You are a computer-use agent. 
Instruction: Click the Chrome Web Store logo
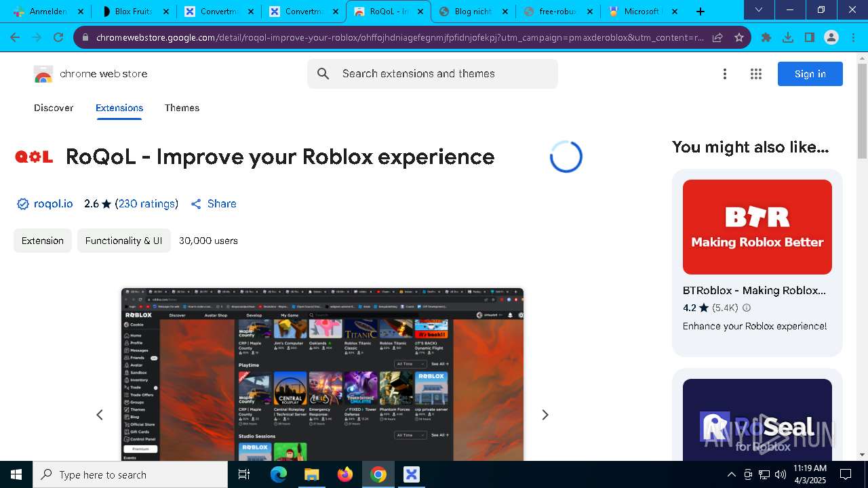(x=43, y=74)
